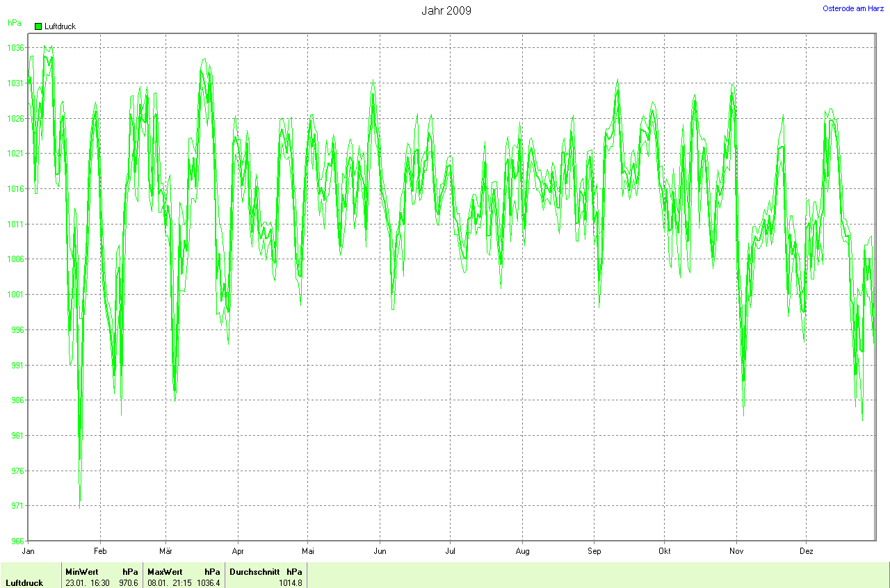This screenshot has width=890, height=588.
Task: Click the 1001 value on the y-axis
Action: 17,295
